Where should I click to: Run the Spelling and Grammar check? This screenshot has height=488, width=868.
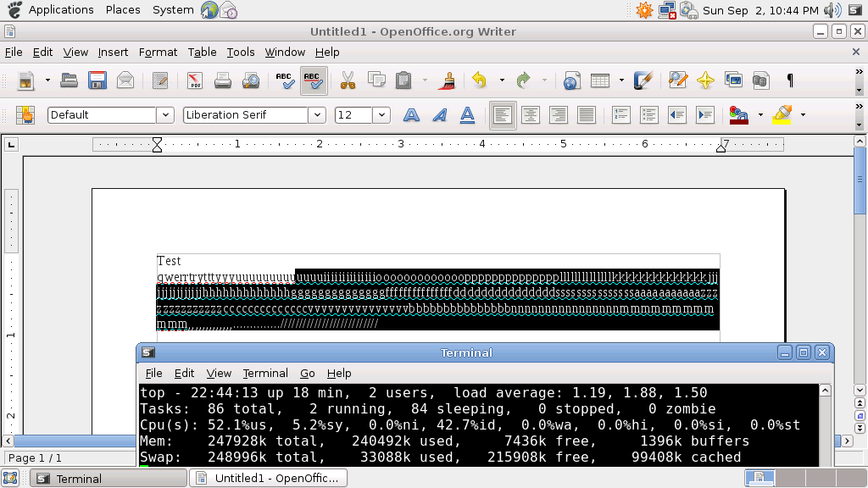point(285,80)
